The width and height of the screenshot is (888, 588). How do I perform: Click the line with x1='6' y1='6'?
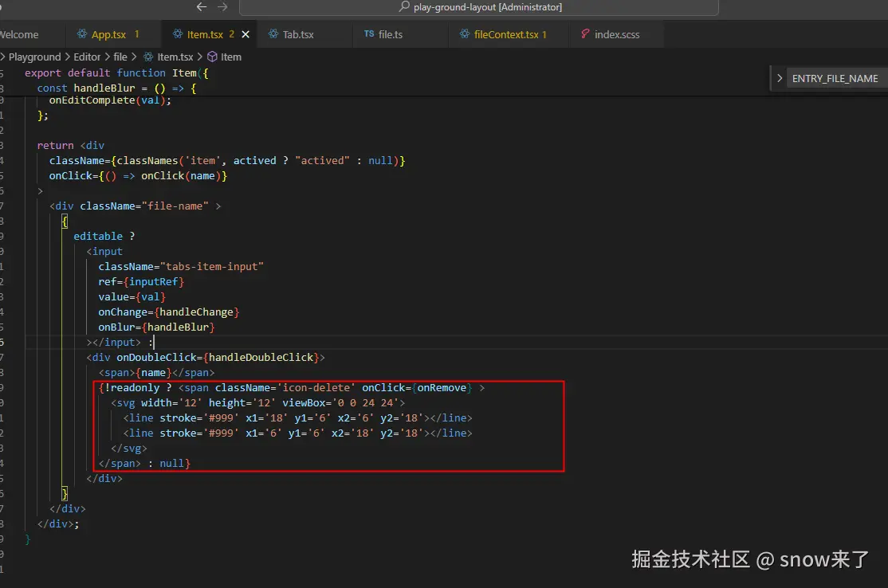click(x=297, y=433)
